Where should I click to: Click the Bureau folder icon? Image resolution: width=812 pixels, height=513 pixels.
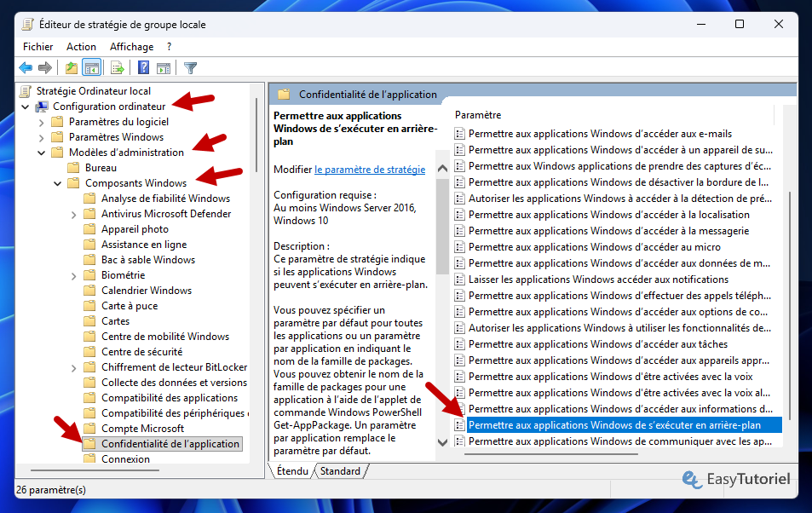(x=74, y=167)
